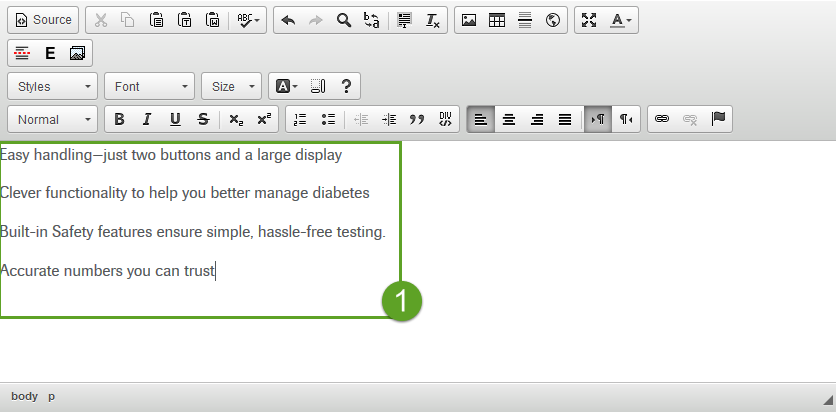Select body in the elements path
This screenshot has width=836, height=412.
(25, 396)
